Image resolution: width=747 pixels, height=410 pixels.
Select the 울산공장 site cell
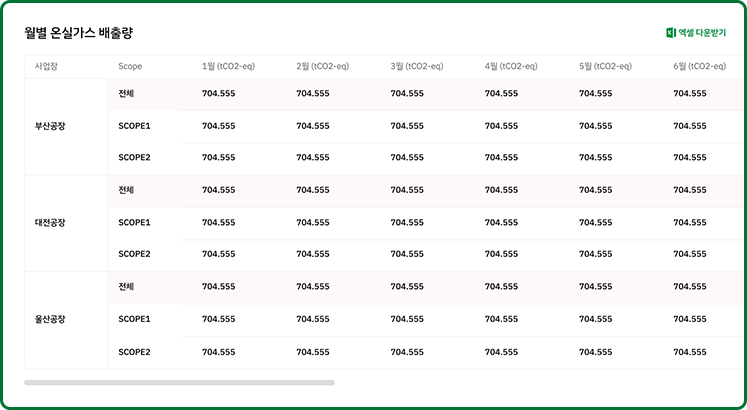(50, 319)
